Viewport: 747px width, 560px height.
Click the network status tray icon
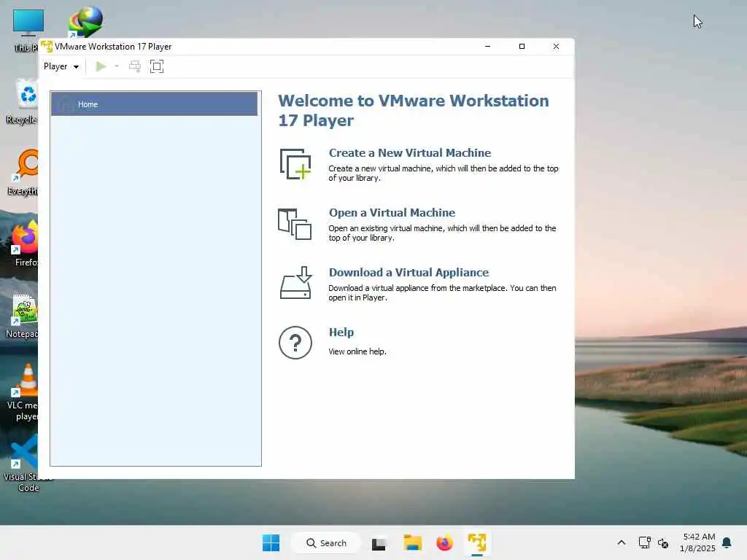(x=645, y=542)
